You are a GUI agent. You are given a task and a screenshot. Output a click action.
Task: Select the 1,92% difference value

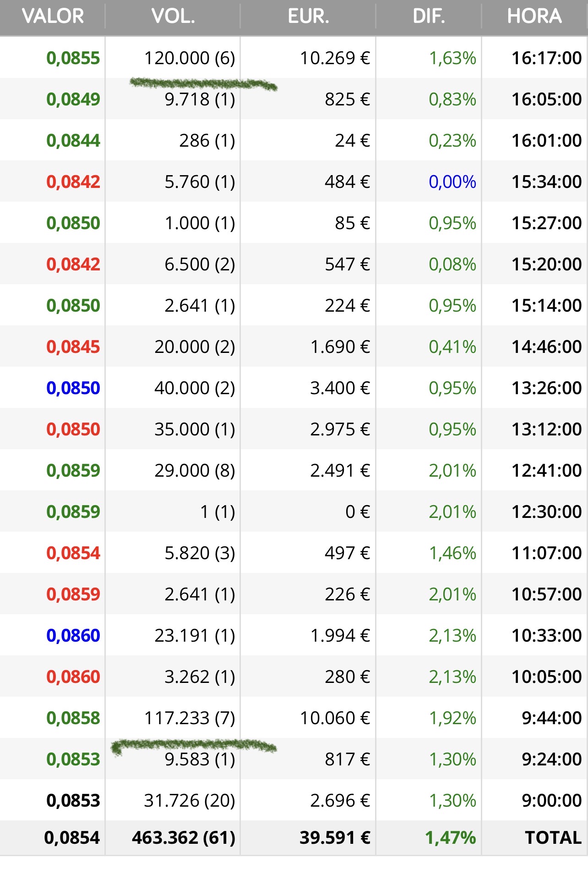click(x=452, y=718)
